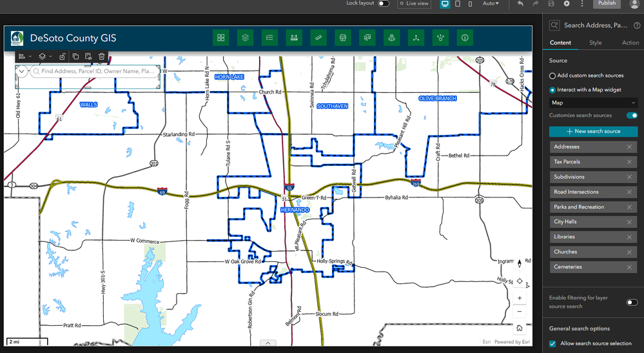Open the legend list widget
This screenshot has height=353, width=644.
[269, 38]
